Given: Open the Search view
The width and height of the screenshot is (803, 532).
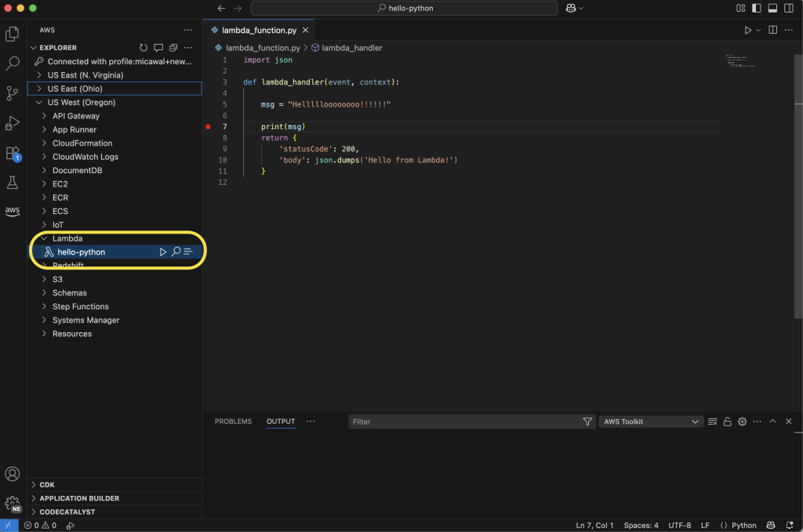Looking at the screenshot, I should (x=12, y=63).
